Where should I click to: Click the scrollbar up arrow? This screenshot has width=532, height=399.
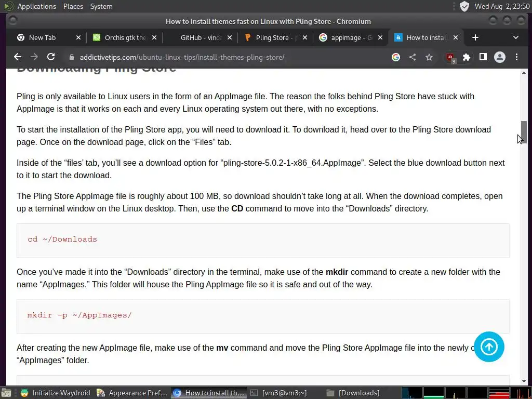(x=524, y=73)
